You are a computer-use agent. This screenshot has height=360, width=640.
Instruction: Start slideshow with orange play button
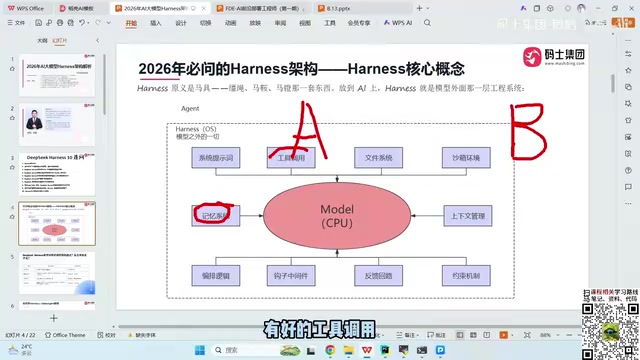(503, 335)
